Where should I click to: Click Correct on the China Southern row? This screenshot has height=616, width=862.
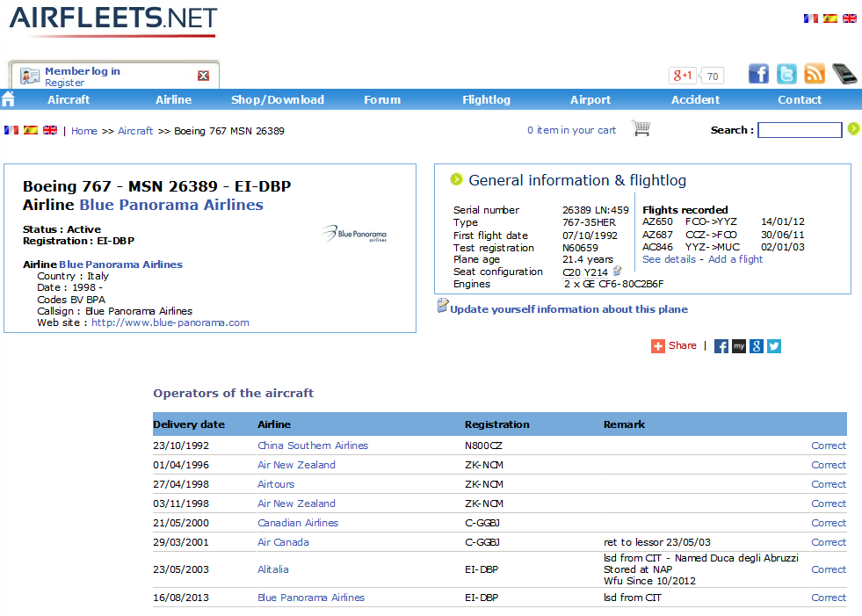pyautogui.click(x=829, y=446)
